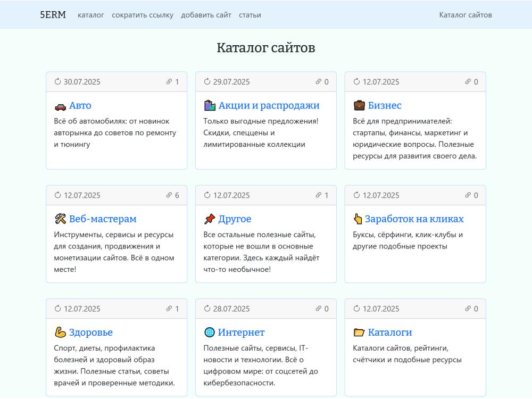Click the link-count icon in the Интернет card
Image resolution: width=532 pixels, height=399 pixels.
(x=318, y=308)
